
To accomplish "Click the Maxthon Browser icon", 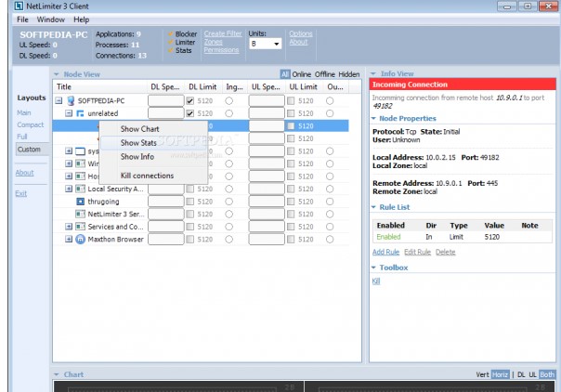I will point(80,239).
